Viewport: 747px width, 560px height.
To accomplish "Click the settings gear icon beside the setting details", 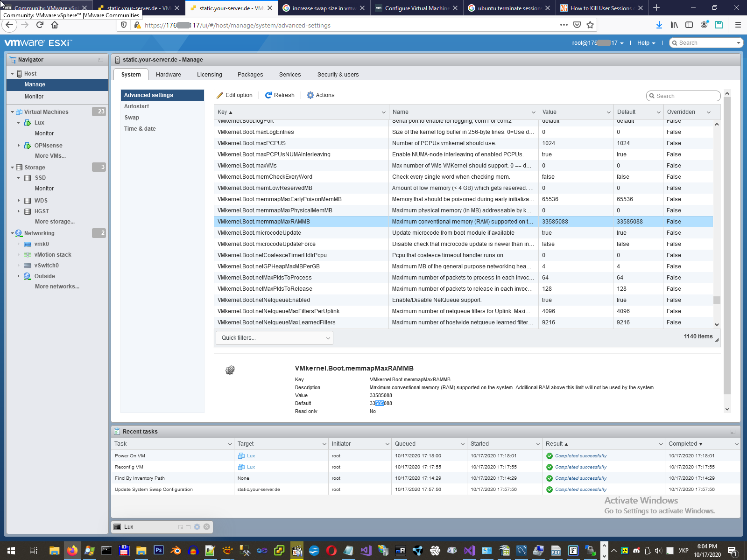I will pyautogui.click(x=230, y=370).
